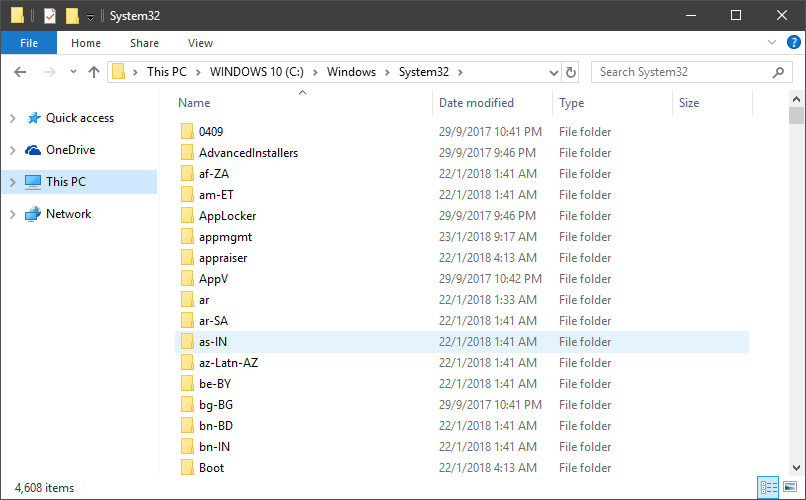Go forward with the Forward arrow

pyautogui.click(x=49, y=72)
